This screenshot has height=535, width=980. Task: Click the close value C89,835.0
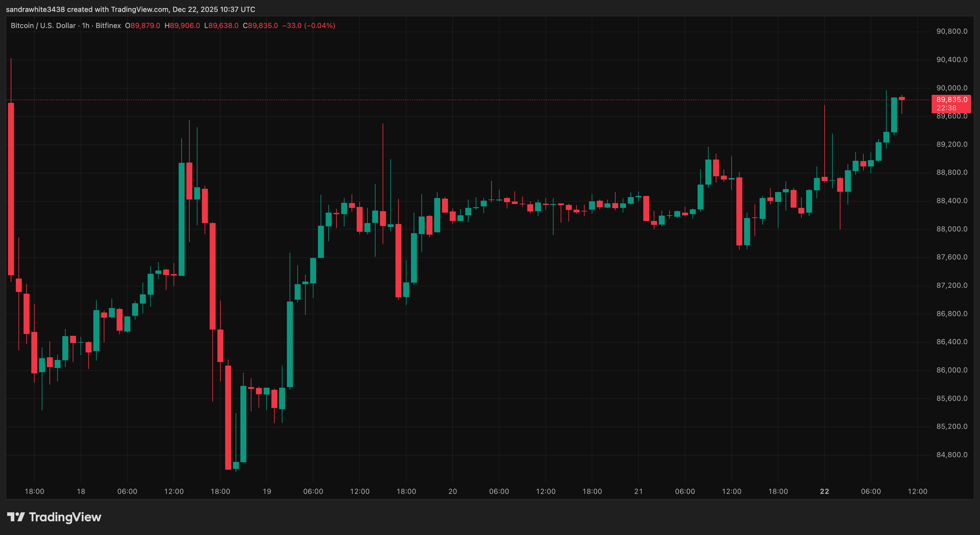(261, 25)
